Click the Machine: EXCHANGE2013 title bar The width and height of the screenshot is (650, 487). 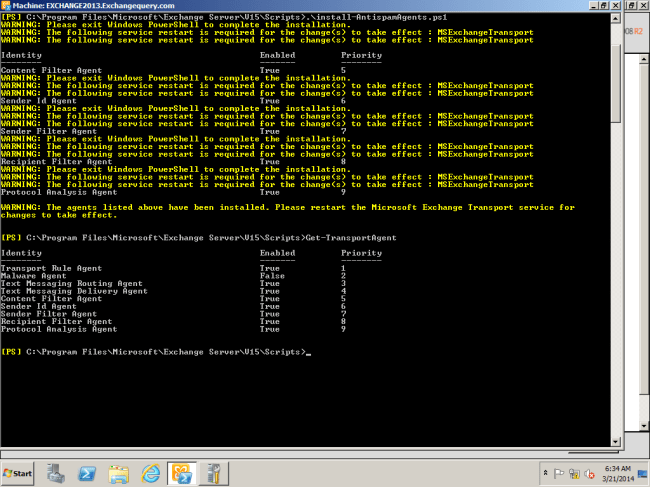click(x=300, y=5)
